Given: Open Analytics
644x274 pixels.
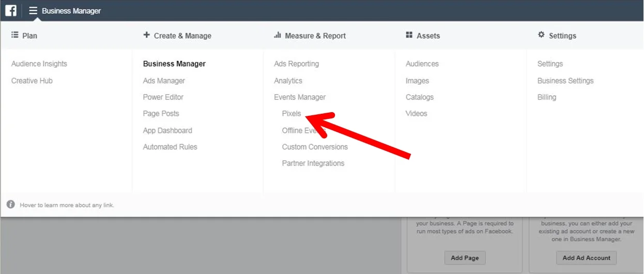Looking at the screenshot, I should point(288,81).
